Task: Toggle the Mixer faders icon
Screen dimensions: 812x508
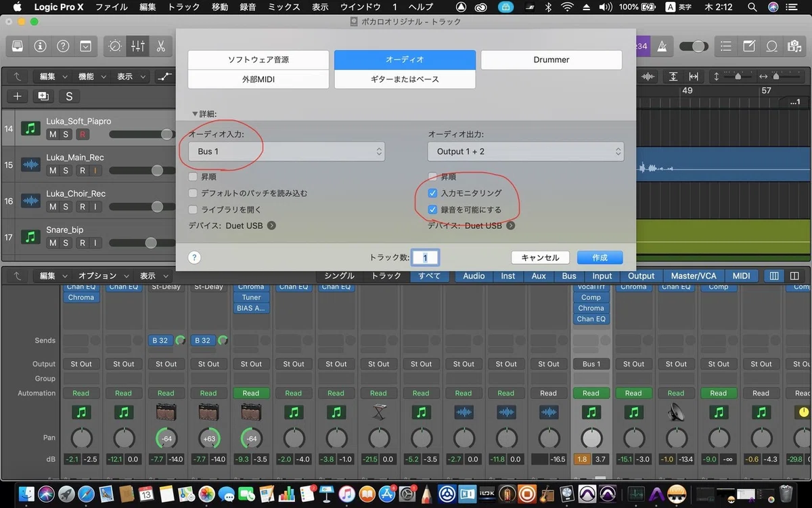Action: point(138,46)
